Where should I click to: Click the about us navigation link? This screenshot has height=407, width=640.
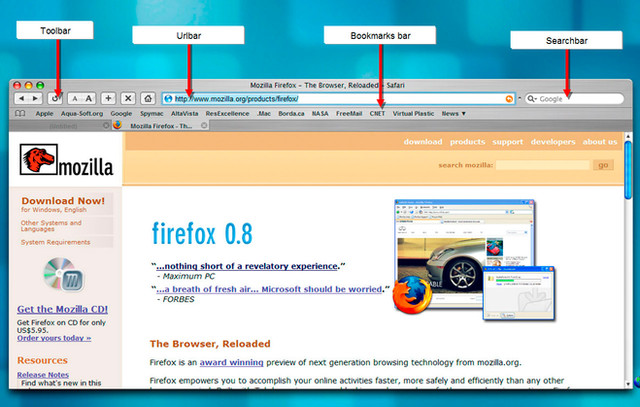(x=600, y=142)
